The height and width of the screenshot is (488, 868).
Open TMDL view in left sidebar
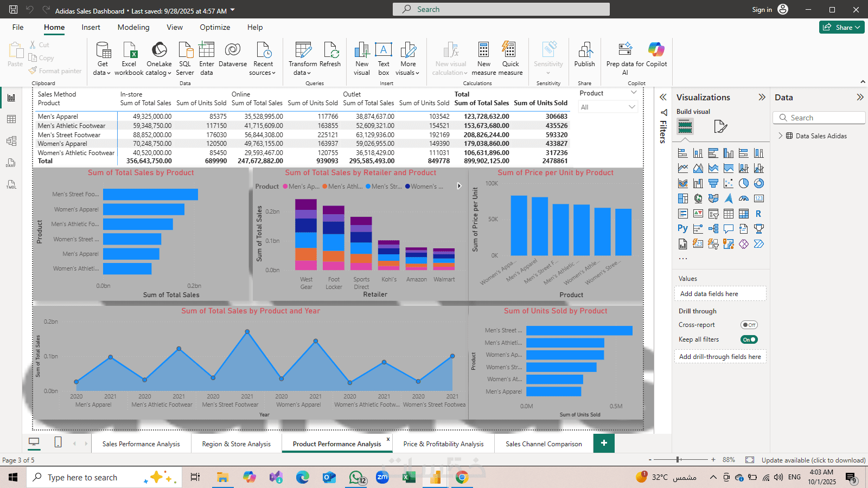11,184
